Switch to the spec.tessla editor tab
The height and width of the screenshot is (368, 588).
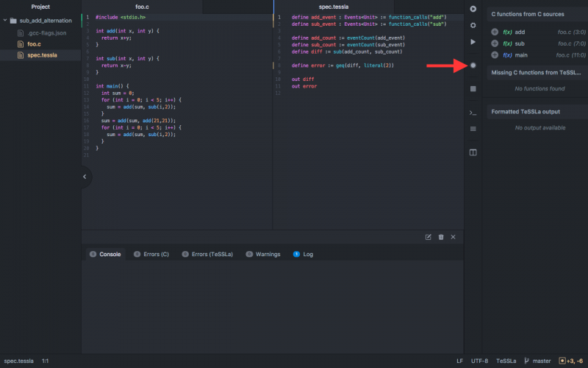334,7
